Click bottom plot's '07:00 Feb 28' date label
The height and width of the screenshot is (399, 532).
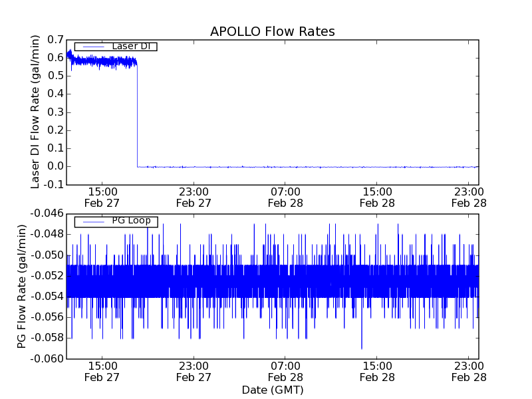(x=285, y=372)
